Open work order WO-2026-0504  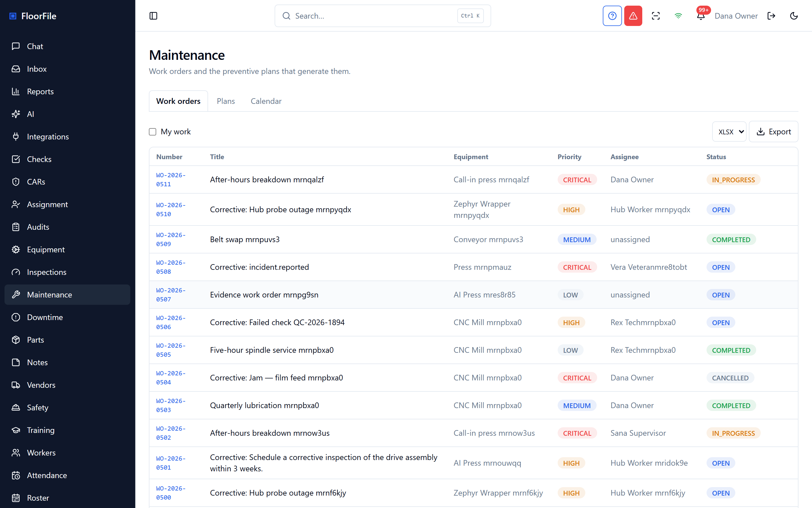(x=171, y=378)
